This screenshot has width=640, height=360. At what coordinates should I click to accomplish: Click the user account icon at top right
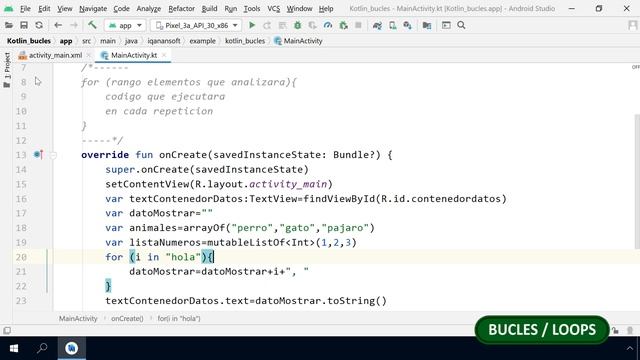(x=633, y=25)
